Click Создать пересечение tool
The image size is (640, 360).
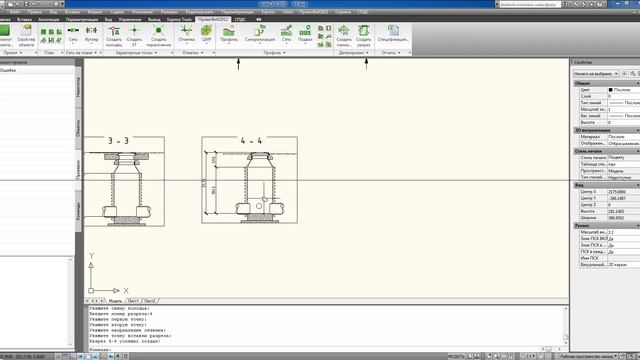158,36
